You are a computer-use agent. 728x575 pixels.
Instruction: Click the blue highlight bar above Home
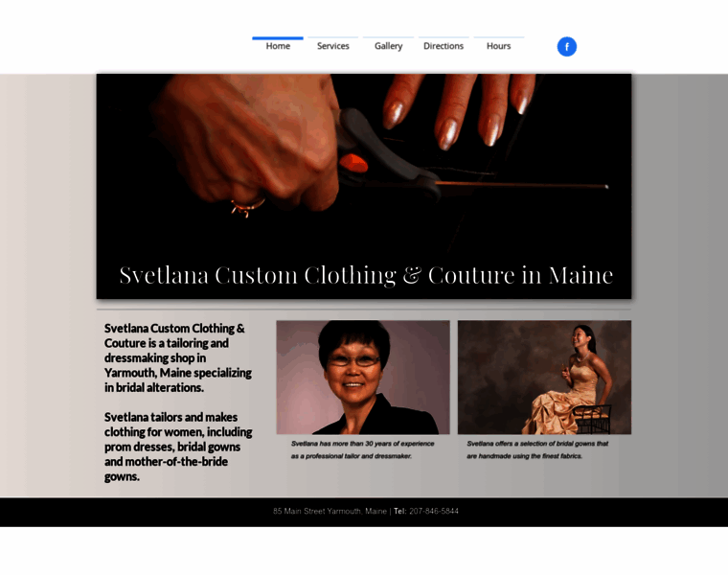(x=278, y=38)
